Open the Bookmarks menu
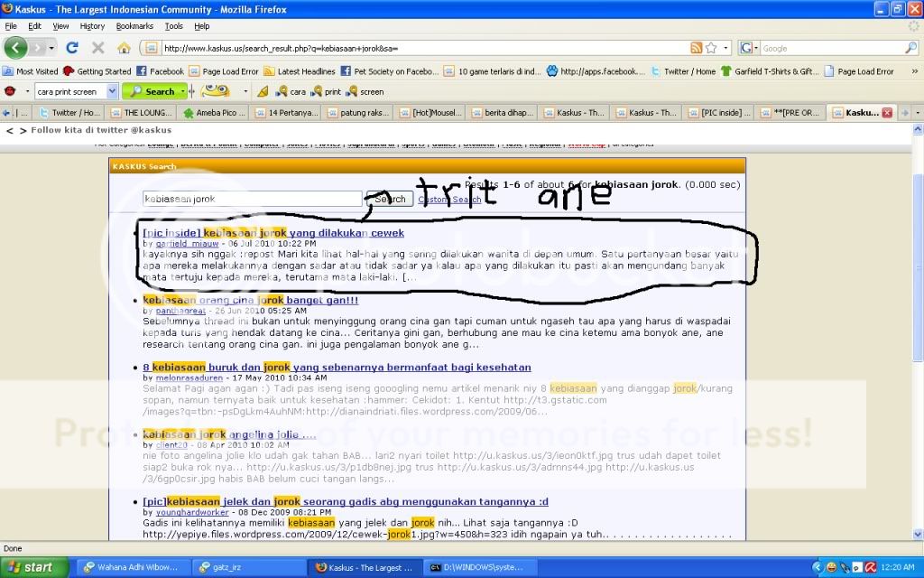The height and width of the screenshot is (578, 924). pos(134,26)
